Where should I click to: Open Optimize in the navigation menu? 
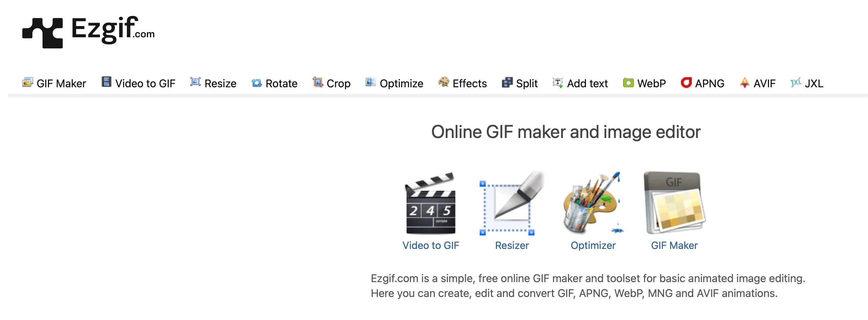pyautogui.click(x=402, y=84)
